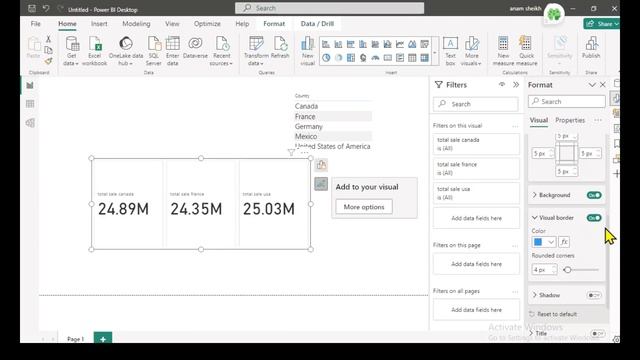The width and height of the screenshot is (640, 360).
Task: Connect to Dataverse
Action: coord(195,48)
